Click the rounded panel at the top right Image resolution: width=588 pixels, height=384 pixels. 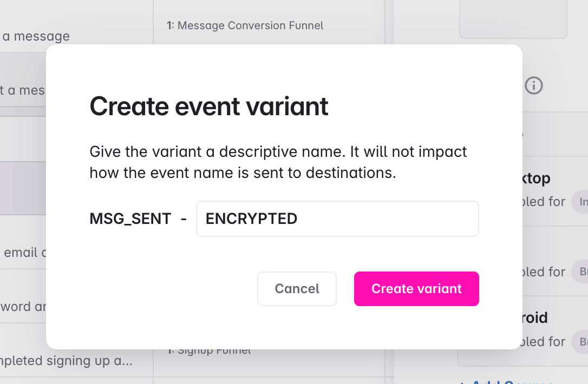click(513, 19)
